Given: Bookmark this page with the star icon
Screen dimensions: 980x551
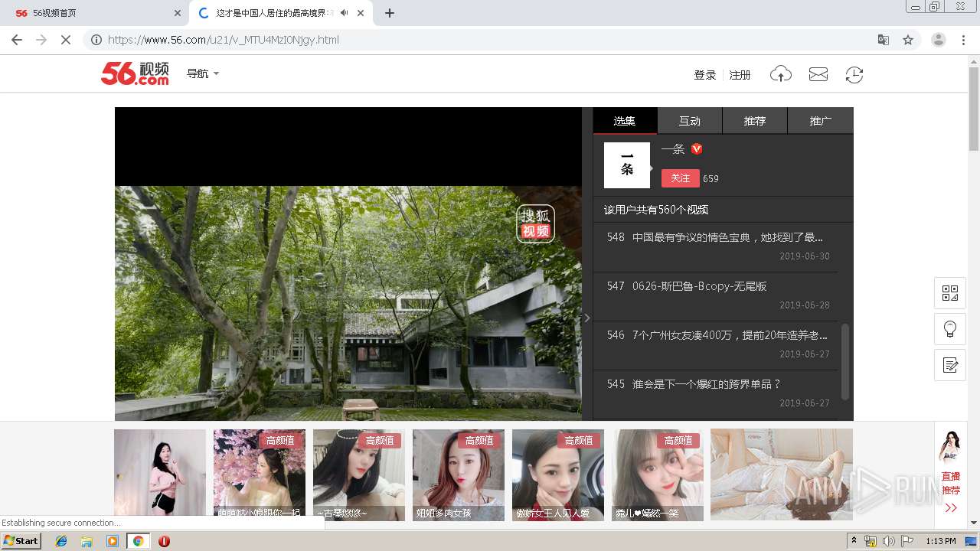Looking at the screenshot, I should [908, 40].
